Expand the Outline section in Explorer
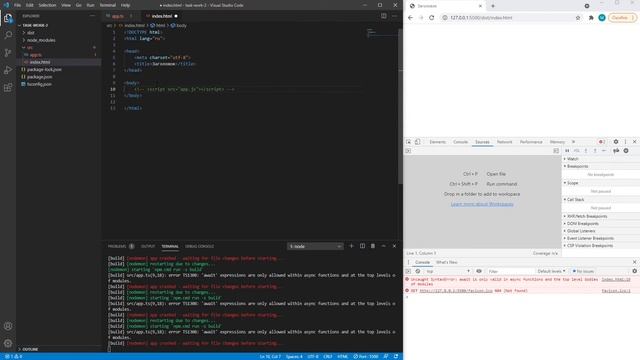Image resolution: width=640 pixels, height=360 pixels. 30,349
